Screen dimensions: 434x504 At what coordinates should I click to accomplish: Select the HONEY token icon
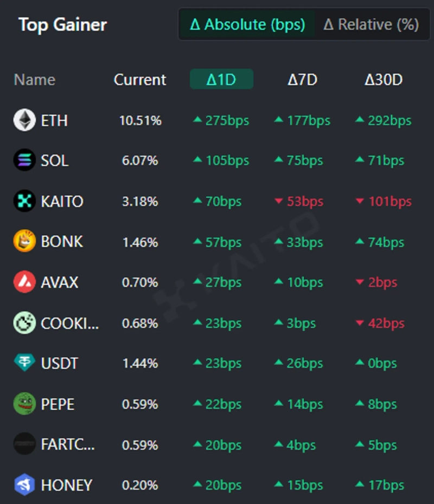[24, 485]
